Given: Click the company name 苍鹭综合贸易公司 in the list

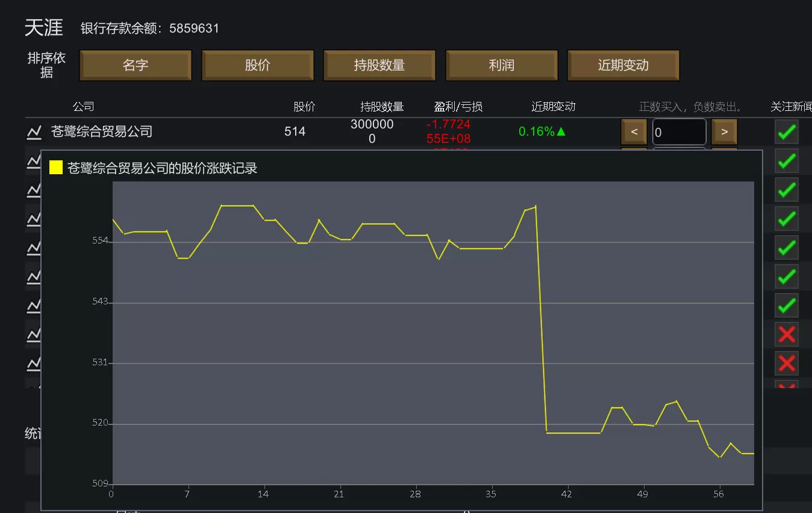Looking at the screenshot, I should click(x=102, y=131).
